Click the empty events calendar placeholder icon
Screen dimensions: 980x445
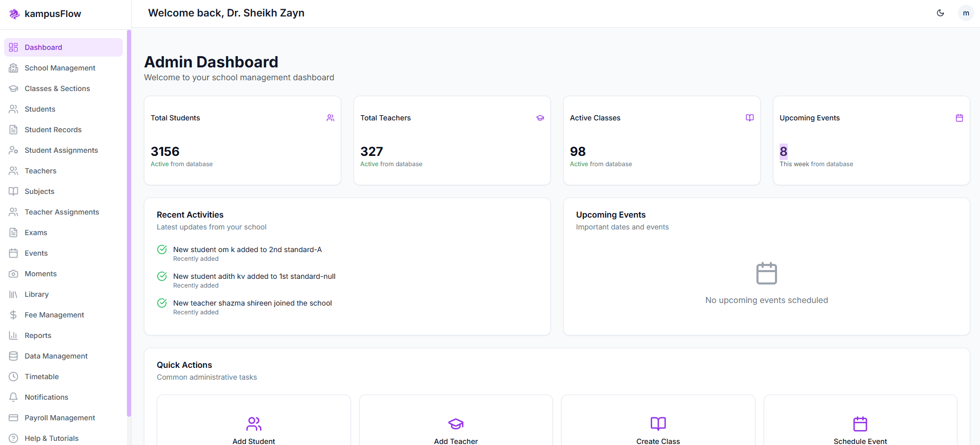[767, 273]
